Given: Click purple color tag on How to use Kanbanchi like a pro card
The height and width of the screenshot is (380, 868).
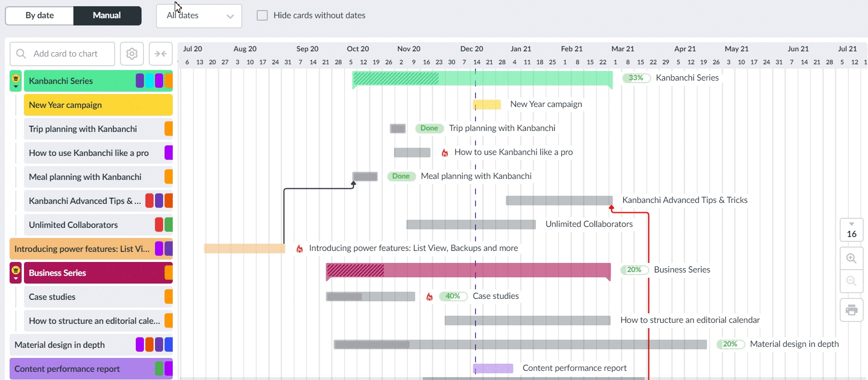Looking at the screenshot, I should coord(168,153).
